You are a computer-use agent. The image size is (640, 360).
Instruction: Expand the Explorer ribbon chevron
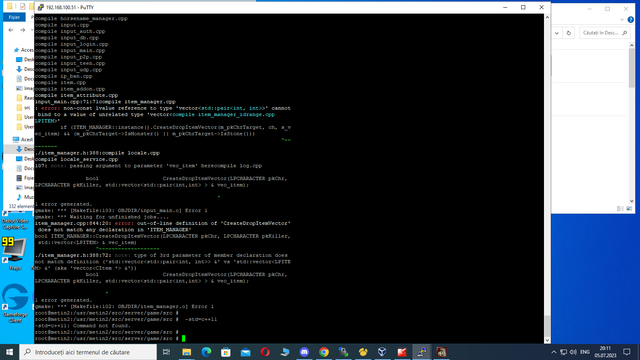coord(622,20)
